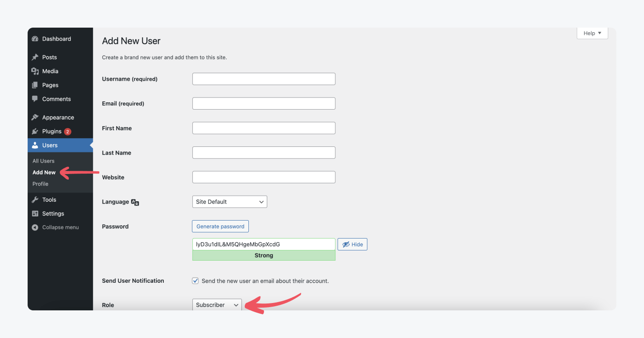Screen dimensions: 644x338
Task: Open Settings using the sidebar icon
Action: click(x=36, y=213)
